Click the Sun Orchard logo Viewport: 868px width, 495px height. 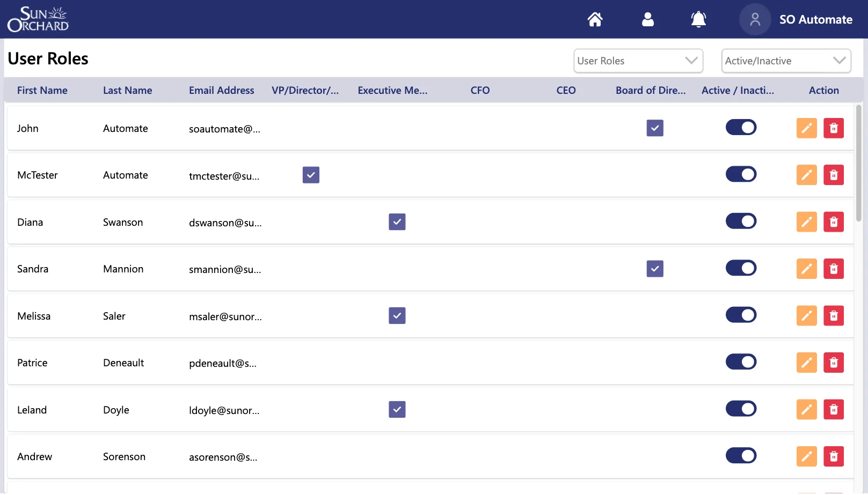38,19
